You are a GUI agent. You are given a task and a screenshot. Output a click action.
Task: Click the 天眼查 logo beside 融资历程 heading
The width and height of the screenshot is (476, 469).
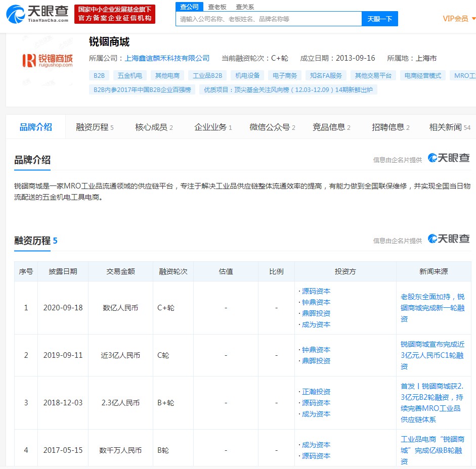(449, 239)
